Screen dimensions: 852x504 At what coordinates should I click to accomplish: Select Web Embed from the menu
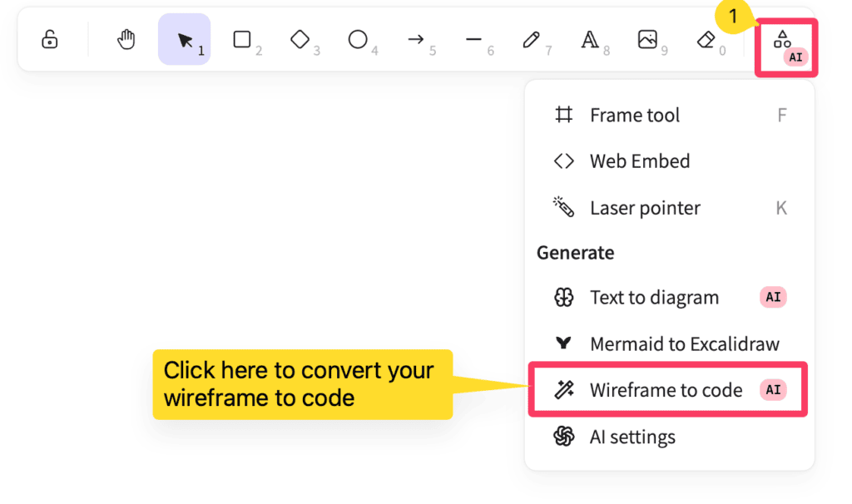pos(639,161)
